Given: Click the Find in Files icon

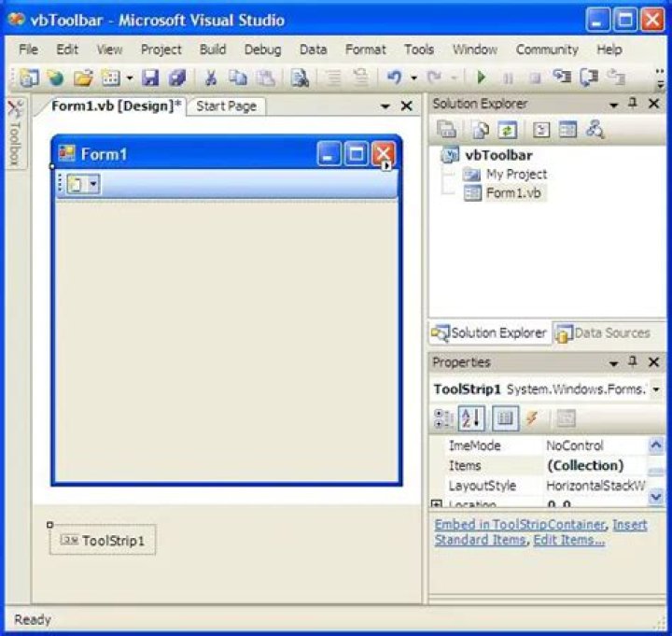Looking at the screenshot, I should pyautogui.click(x=300, y=78).
